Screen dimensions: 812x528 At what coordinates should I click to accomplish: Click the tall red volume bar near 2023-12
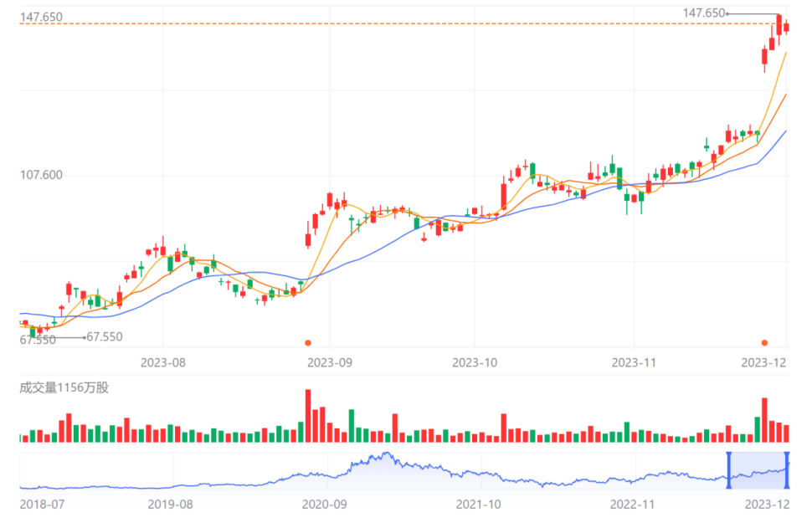click(764, 420)
